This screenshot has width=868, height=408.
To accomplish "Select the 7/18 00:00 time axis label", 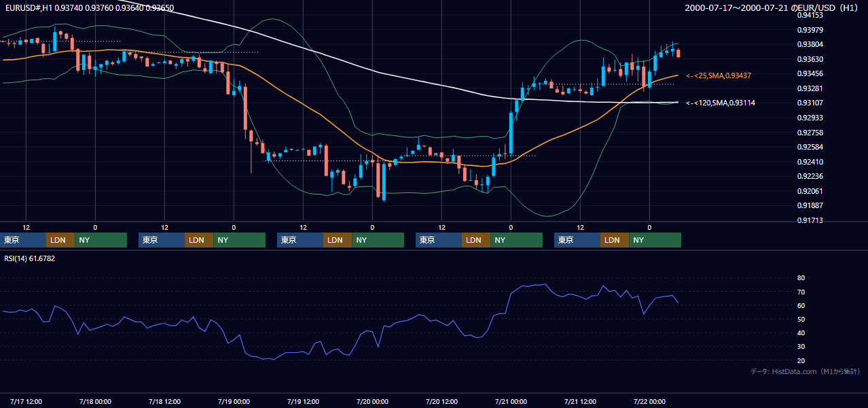I will click(96, 402).
